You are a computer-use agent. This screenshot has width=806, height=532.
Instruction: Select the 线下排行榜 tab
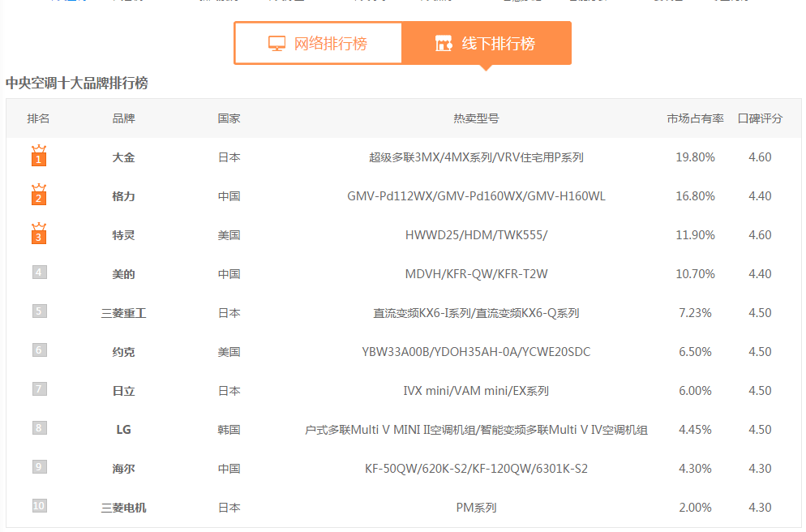[x=487, y=44]
